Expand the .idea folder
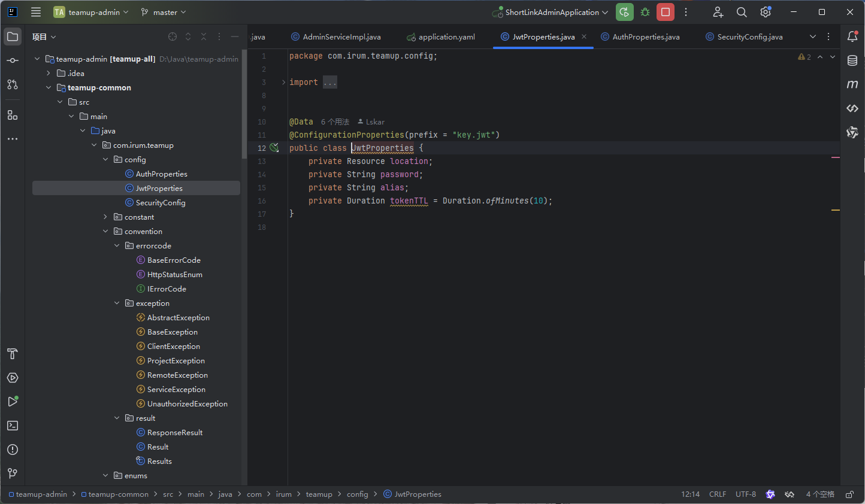The height and width of the screenshot is (504, 865). [x=49, y=73]
